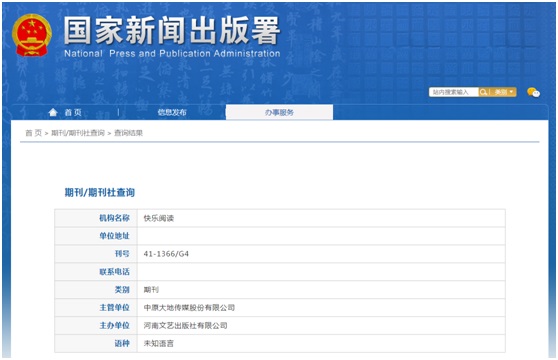Focus the 站内搜索输入 search field

click(x=453, y=92)
